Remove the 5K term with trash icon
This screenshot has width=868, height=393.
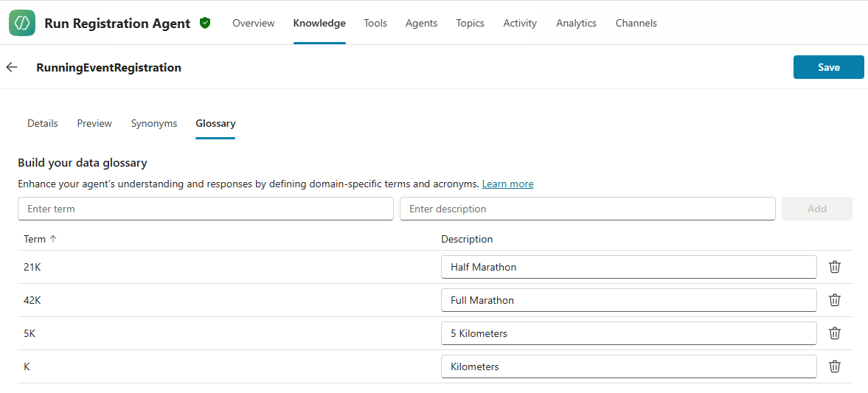point(834,333)
